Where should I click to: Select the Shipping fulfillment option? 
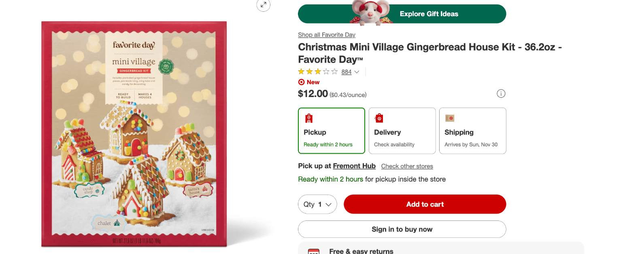tap(472, 131)
